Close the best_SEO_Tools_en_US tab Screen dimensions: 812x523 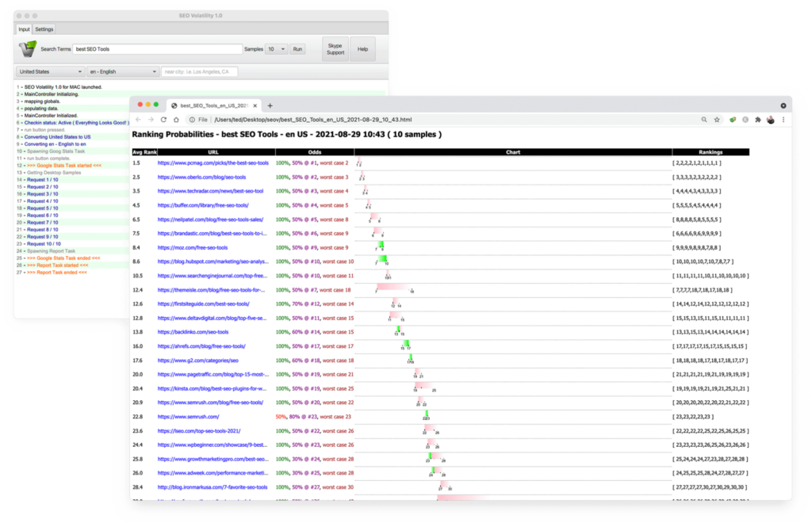[x=255, y=105]
